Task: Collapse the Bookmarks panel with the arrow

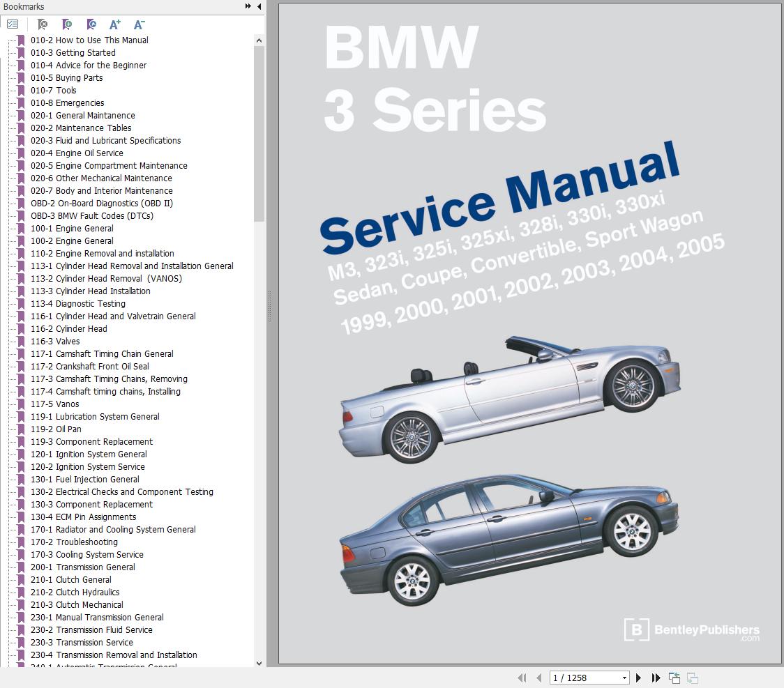Action: coord(259,6)
